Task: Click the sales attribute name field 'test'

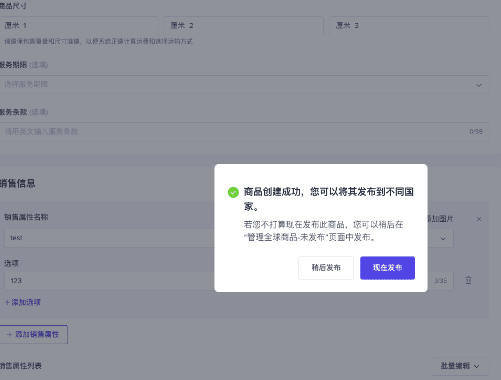Action: [x=109, y=238]
